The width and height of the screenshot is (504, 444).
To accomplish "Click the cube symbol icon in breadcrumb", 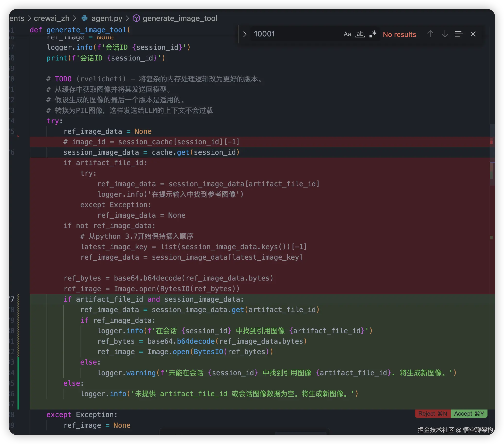I will click(x=136, y=18).
